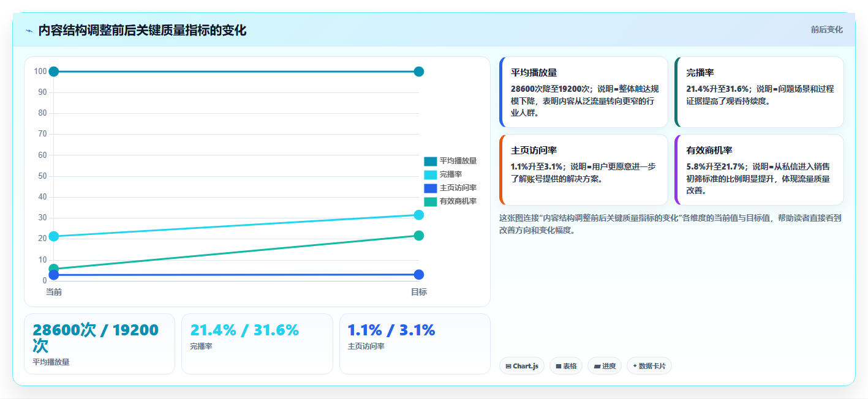Open the 平均播放量 explanation card heading
The height and width of the screenshot is (399, 868).
(534, 73)
